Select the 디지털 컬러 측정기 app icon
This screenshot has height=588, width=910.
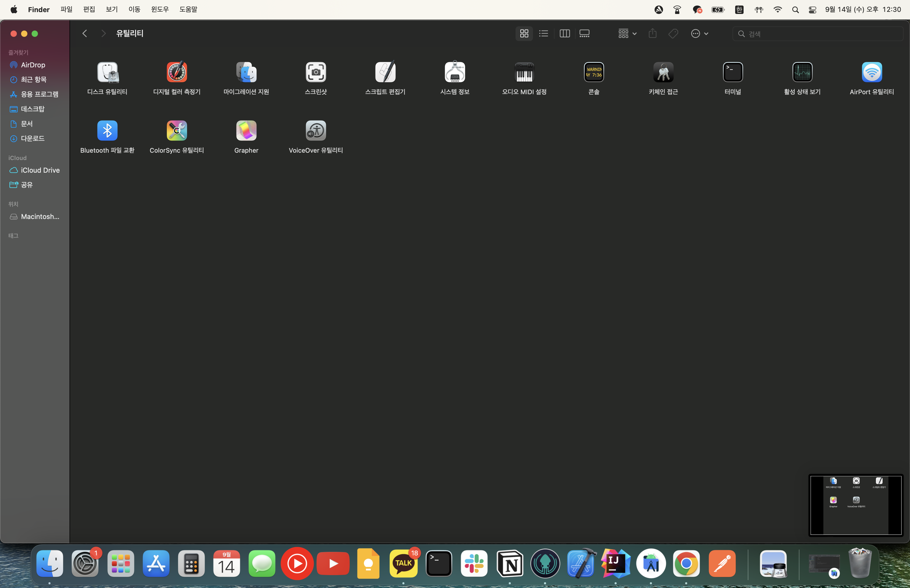click(177, 72)
